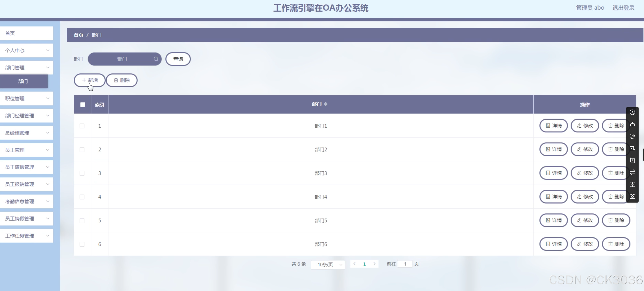
Task: Check the checkbox for row 部门1
Action: click(x=82, y=126)
